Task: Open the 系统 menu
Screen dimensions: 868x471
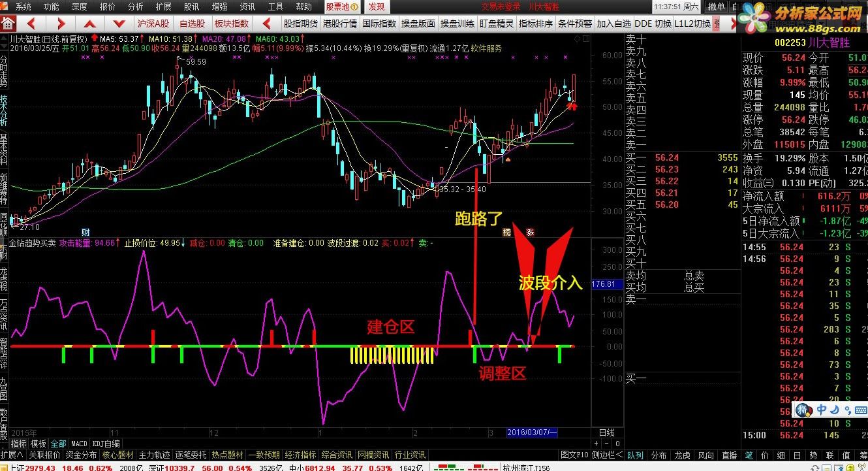Action: [23, 7]
